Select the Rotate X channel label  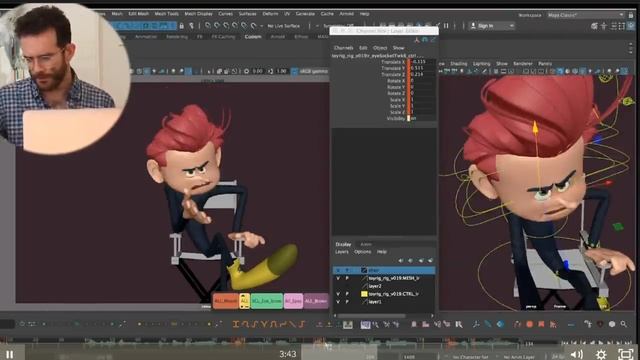click(x=396, y=81)
